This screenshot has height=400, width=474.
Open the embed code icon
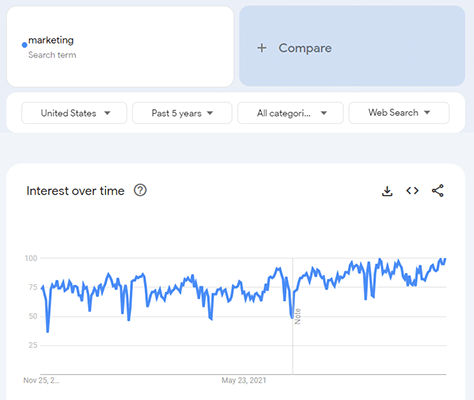[412, 191]
